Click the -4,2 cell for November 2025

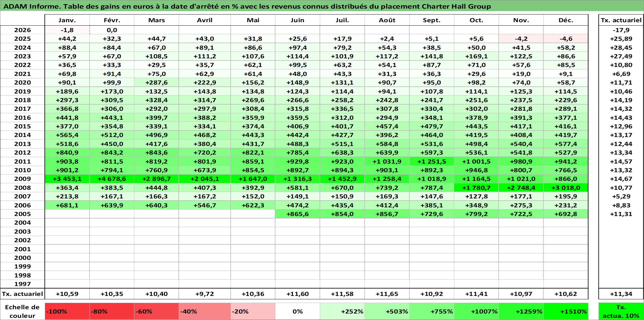pyautogui.click(x=521, y=39)
